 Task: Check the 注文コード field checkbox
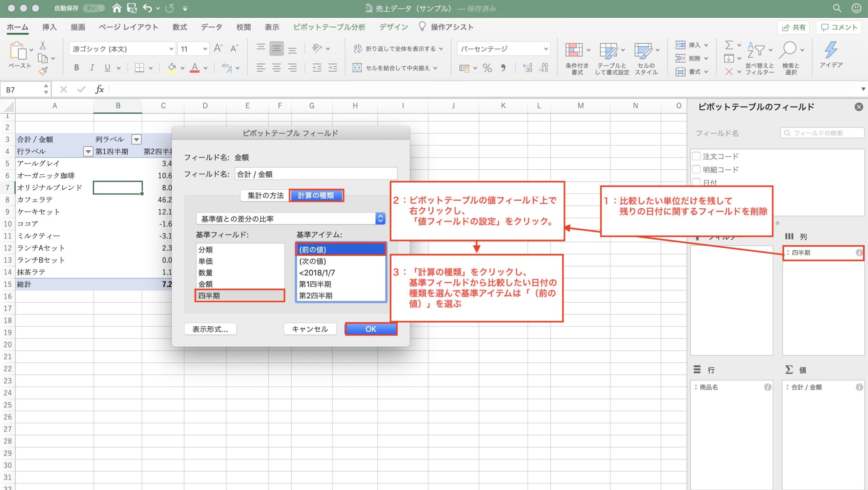coord(696,156)
